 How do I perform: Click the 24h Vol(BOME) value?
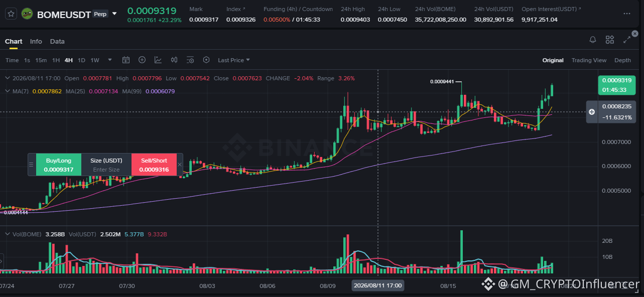pyautogui.click(x=441, y=20)
